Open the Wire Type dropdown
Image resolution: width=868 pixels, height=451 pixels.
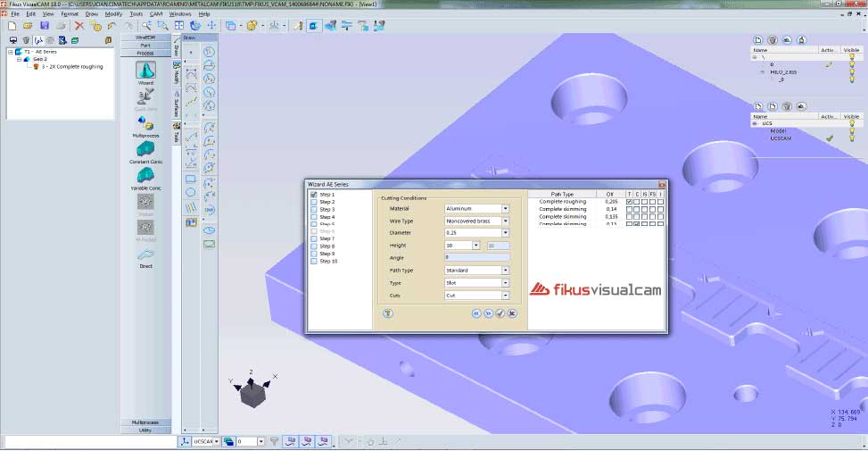tap(505, 221)
